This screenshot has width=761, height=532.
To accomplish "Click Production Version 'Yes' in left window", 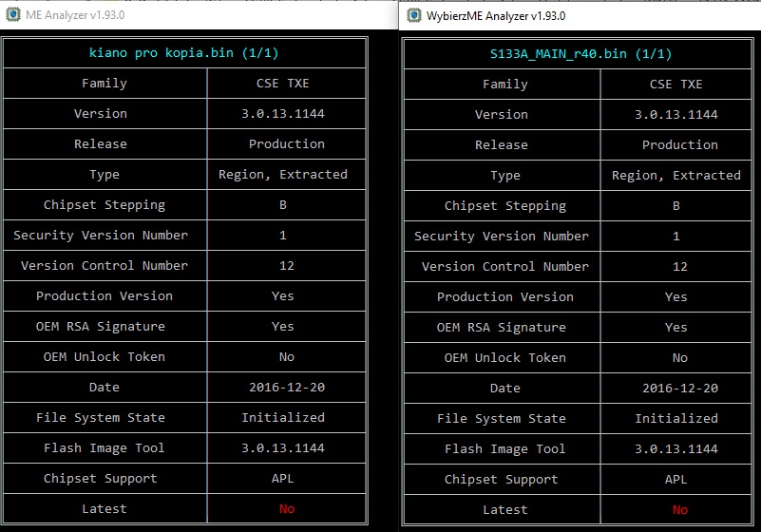I will [x=283, y=296].
